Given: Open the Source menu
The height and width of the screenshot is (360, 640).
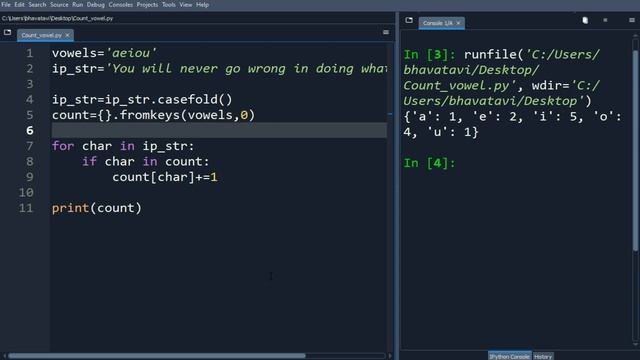Looking at the screenshot, I should tap(59, 5).
